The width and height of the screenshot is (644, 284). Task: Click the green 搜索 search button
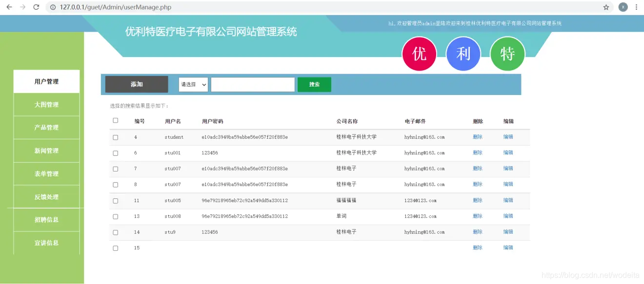(314, 84)
